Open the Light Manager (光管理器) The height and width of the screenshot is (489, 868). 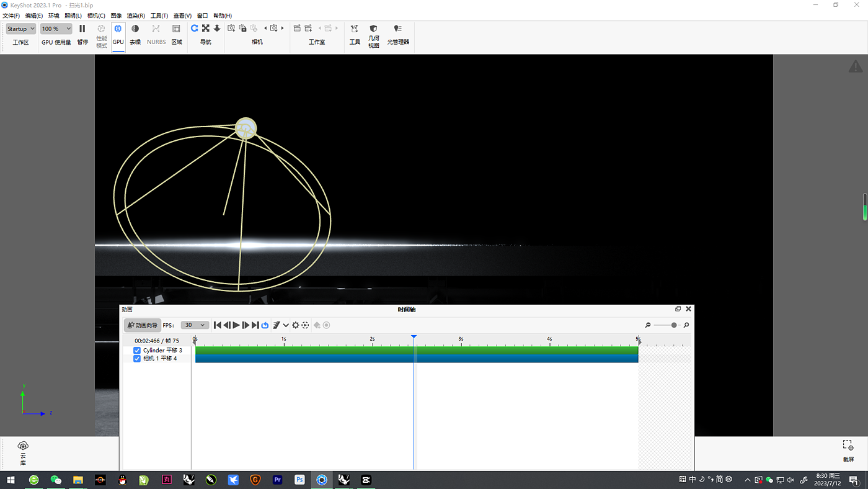398,29
